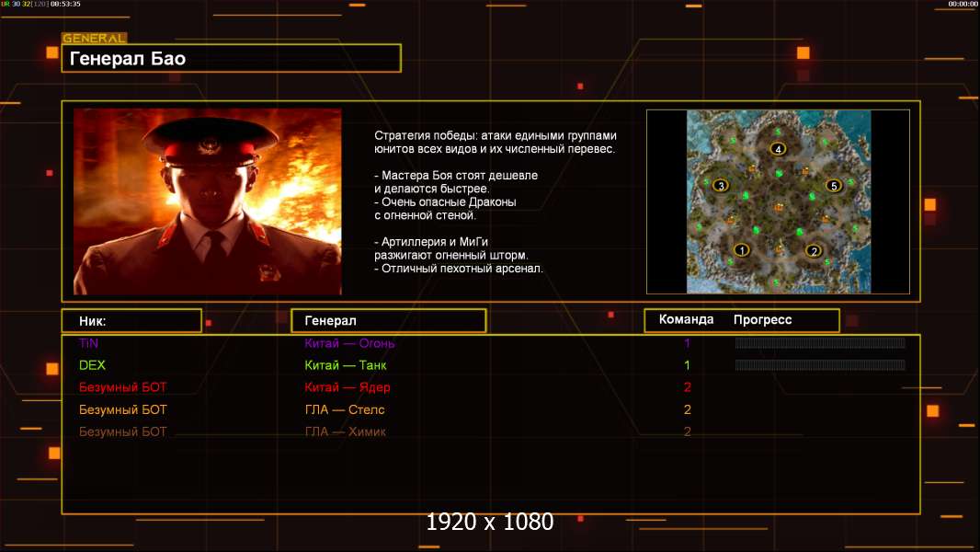This screenshot has height=552, width=980.
Task: Click start position marker 2 on the minimap
Action: coord(813,250)
